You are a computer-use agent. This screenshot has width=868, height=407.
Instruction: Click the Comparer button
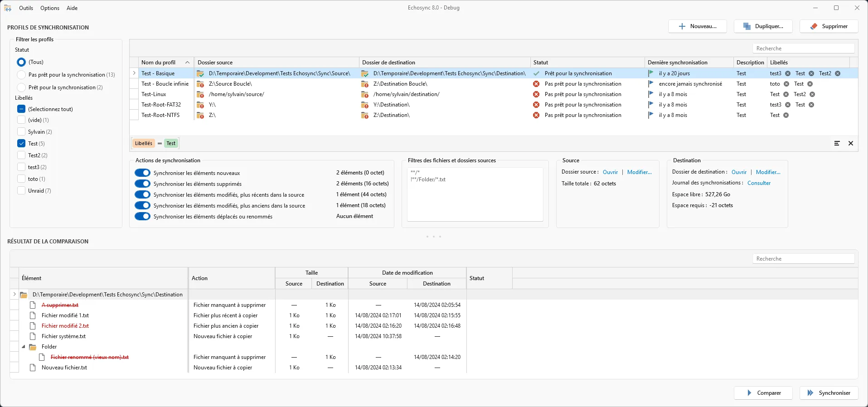point(763,393)
